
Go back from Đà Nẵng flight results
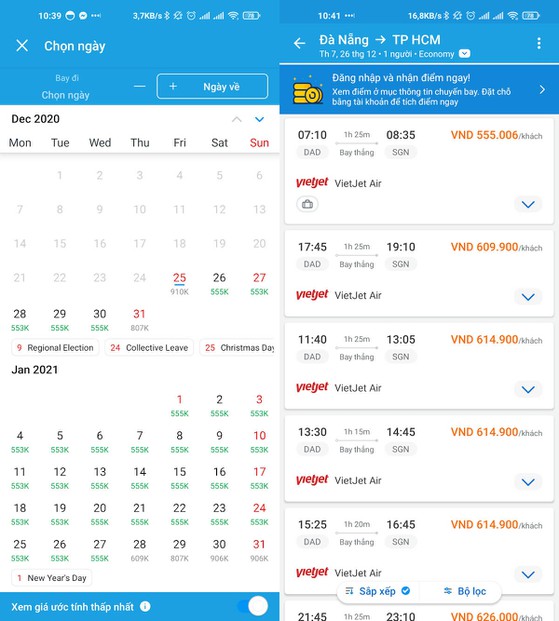coord(300,43)
